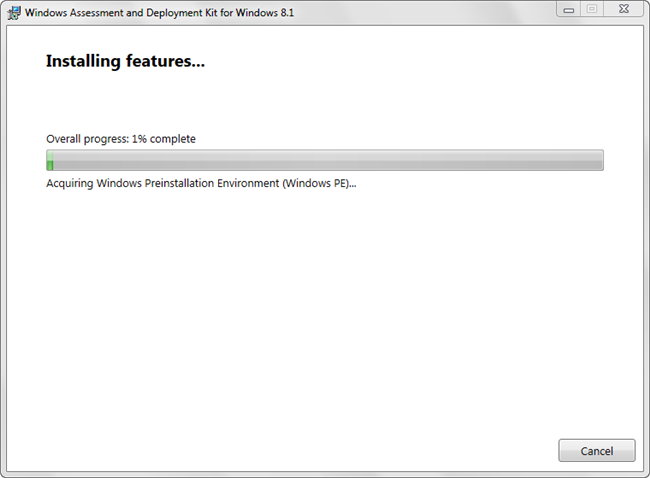The image size is (650, 478).
Task: Click the middle of the overall progress bar
Action: (x=325, y=161)
